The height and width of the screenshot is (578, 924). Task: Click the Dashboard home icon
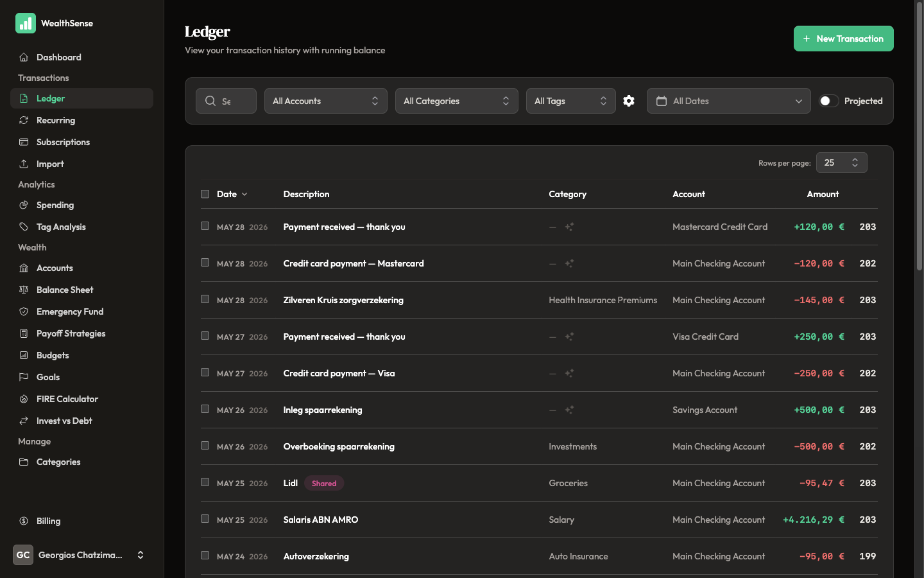coord(24,57)
